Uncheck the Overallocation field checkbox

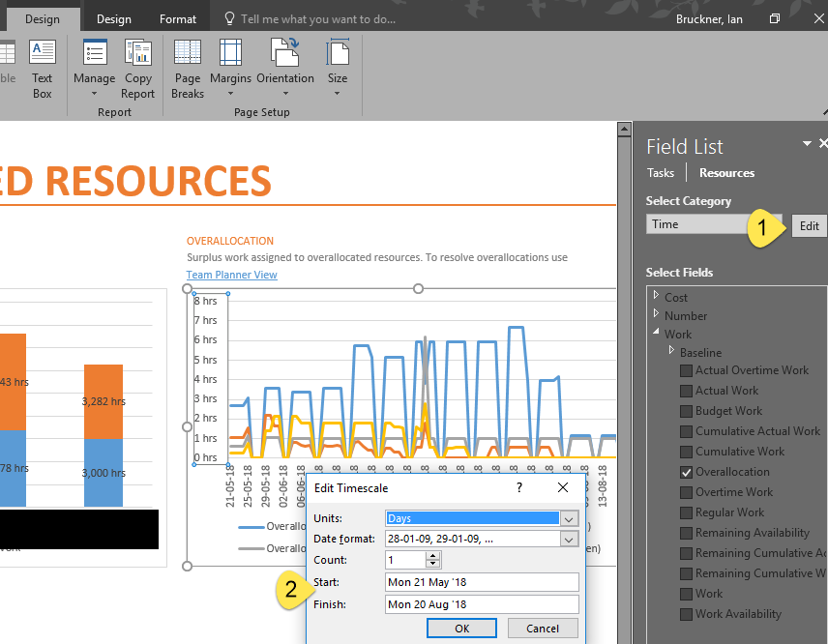(686, 473)
